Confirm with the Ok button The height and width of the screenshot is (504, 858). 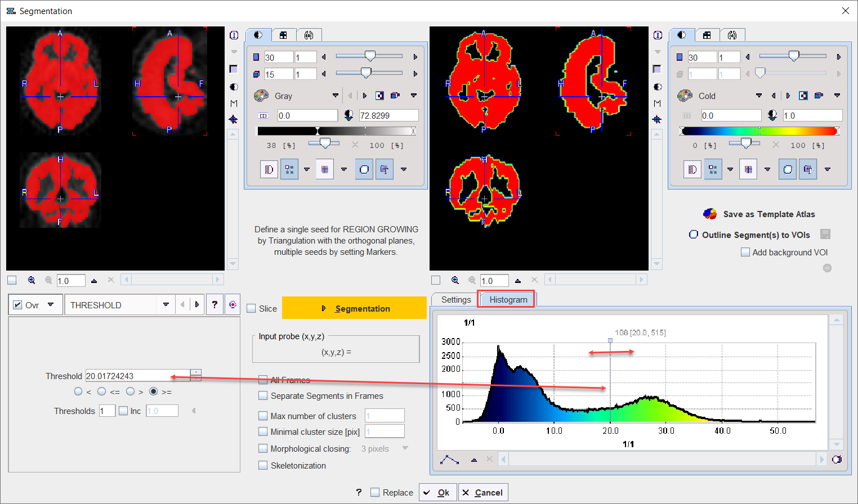pos(437,492)
